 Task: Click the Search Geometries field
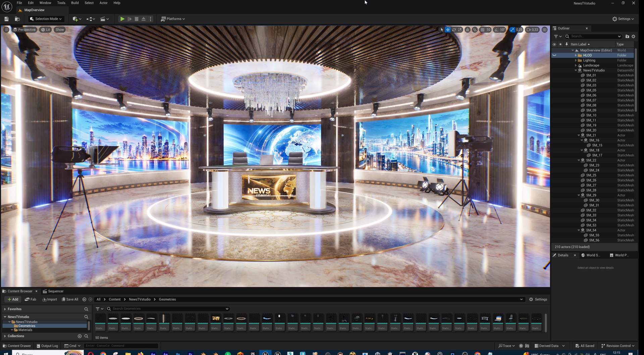[168, 309]
